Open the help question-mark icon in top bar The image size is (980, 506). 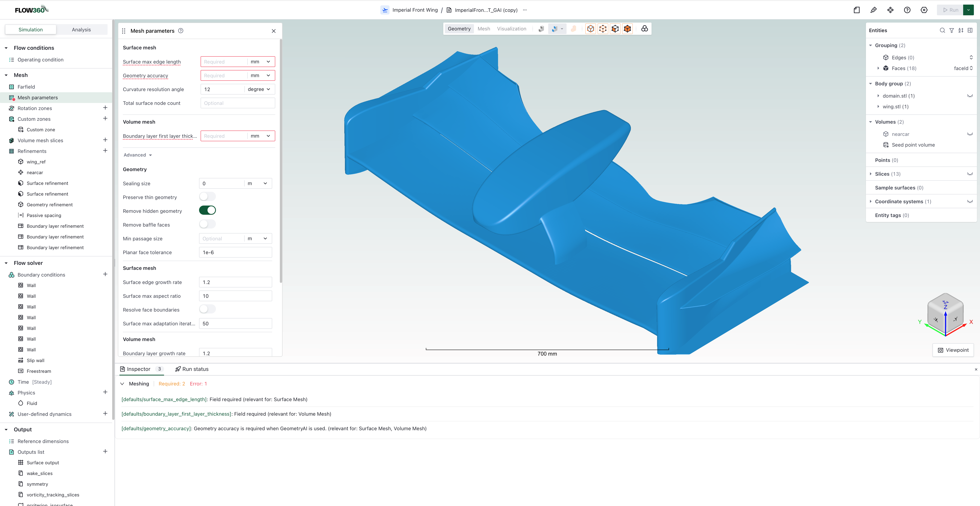pyautogui.click(x=907, y=10)
